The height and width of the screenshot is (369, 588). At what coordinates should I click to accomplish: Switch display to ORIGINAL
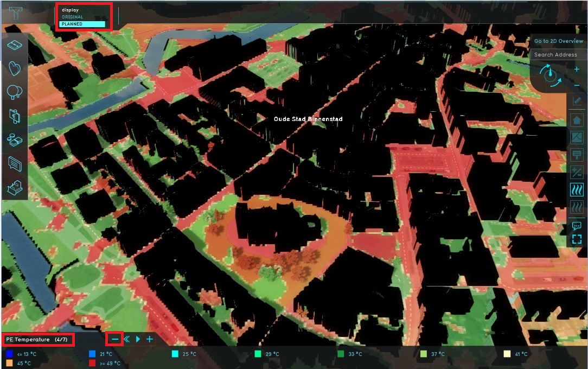[73, 17]
